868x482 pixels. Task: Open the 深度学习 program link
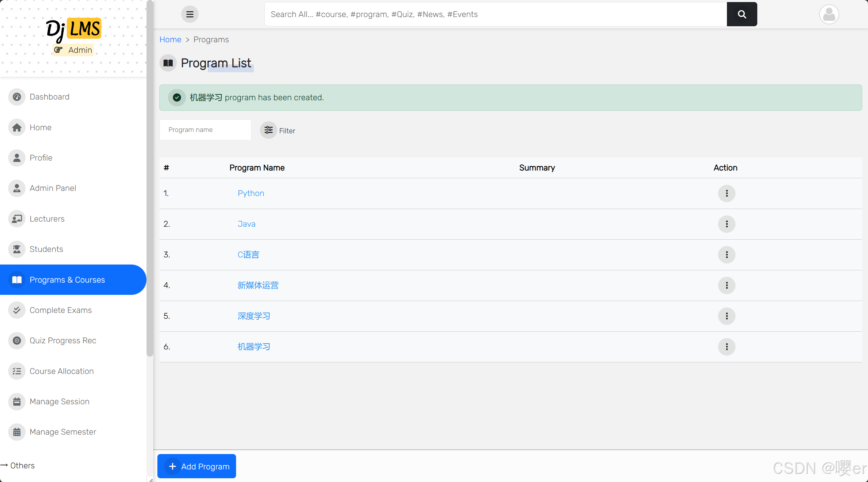click(x=254, y=316)
